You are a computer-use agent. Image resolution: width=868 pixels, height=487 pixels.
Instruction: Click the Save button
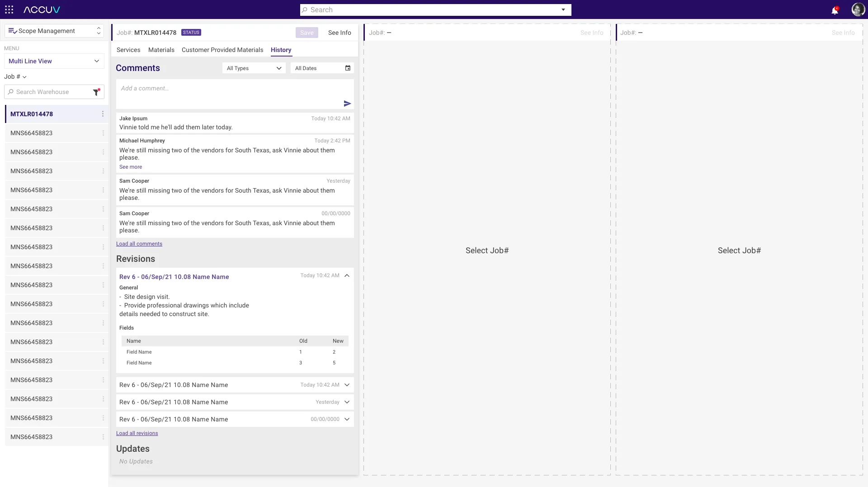tap(307, 33)
